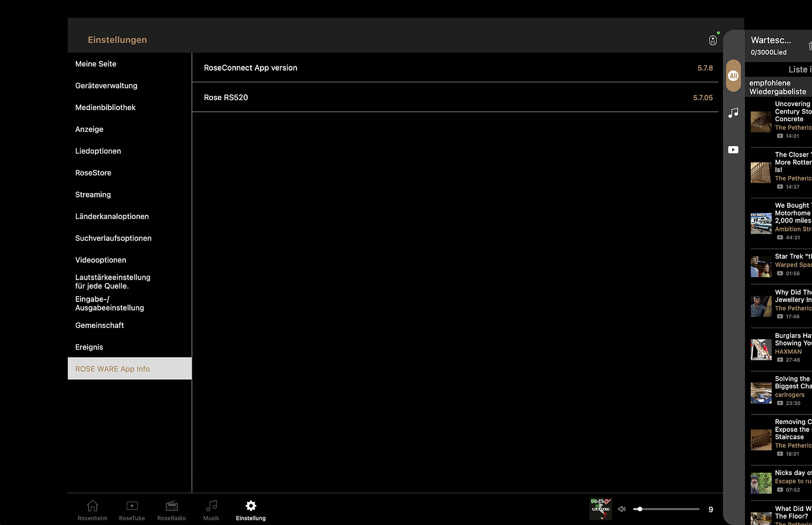
Task: Open Streaming settings
Action: coord(129,194)
